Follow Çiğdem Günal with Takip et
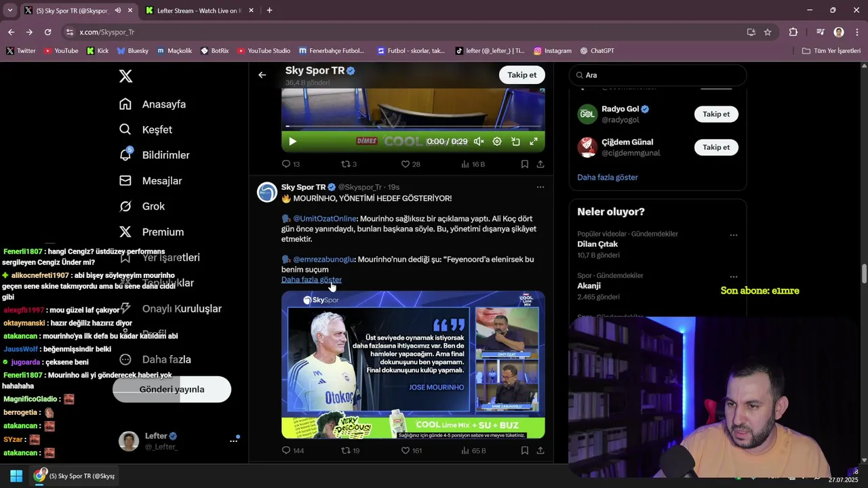Image resolution: width=868 pixels, height=488 pixels. click(x=716, y=147)
